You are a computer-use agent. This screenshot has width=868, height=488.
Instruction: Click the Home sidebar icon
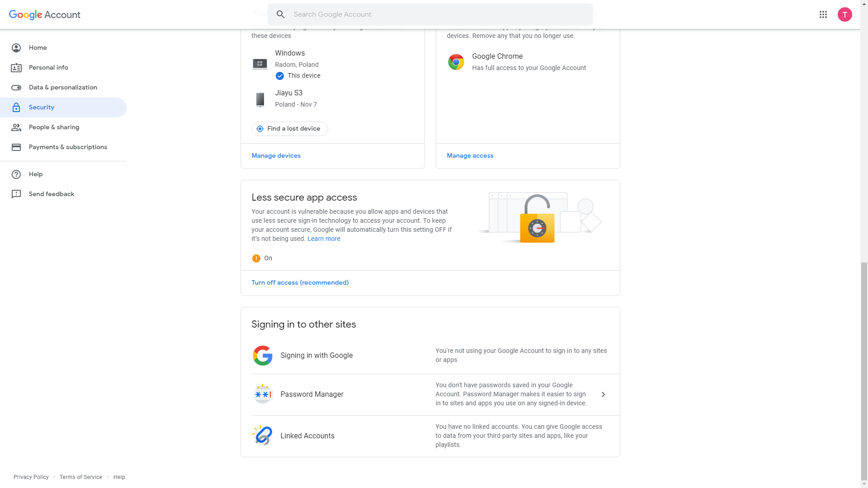pyautogui.click(x=16, y=48)
